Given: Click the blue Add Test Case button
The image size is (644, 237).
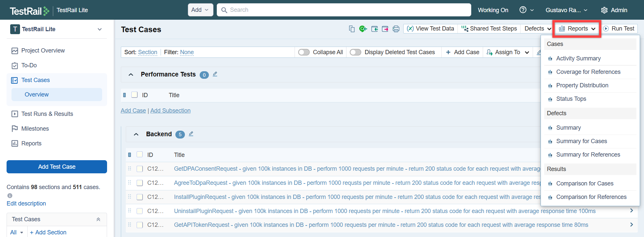Looking at the screenshot, I should (x=57, y=167).
